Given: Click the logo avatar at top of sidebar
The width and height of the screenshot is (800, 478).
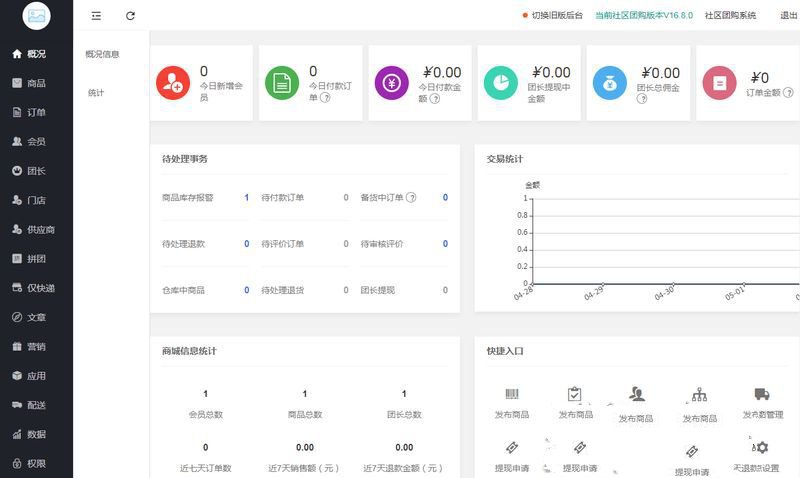Looking at the screenshot, I should point(36,16).
